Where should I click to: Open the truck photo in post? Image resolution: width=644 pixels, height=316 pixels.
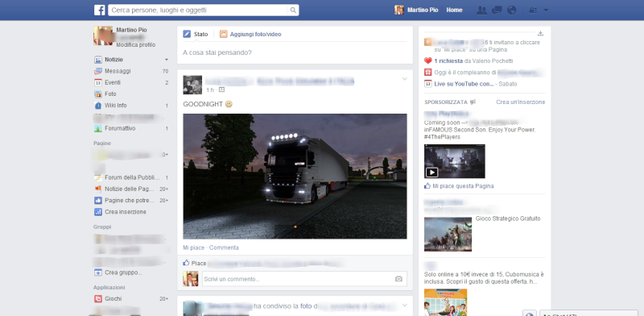coord(295,176)
